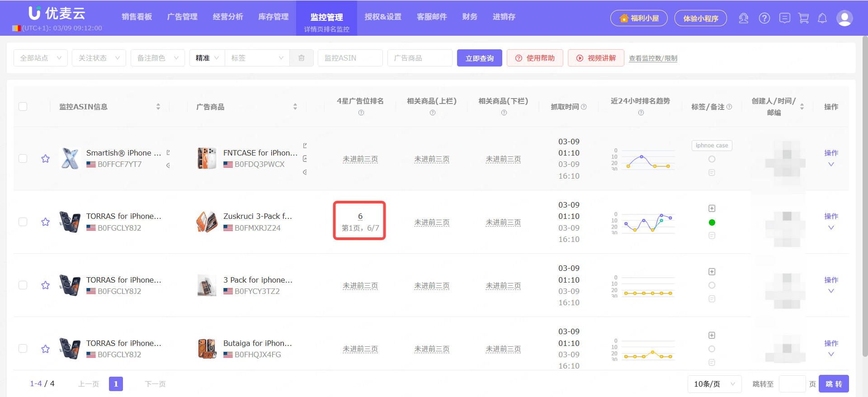Open the 查看监控数/限制 link

[x=653, y=58]
